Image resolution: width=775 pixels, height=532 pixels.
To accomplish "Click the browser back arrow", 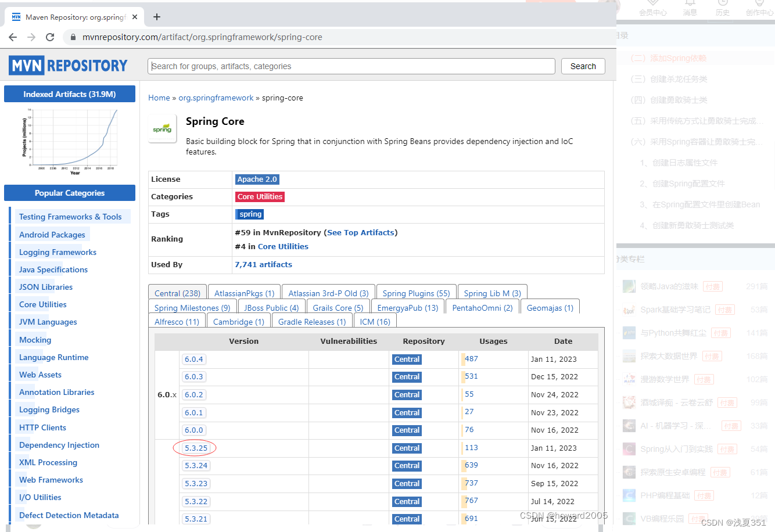I will tap(13, 37).
